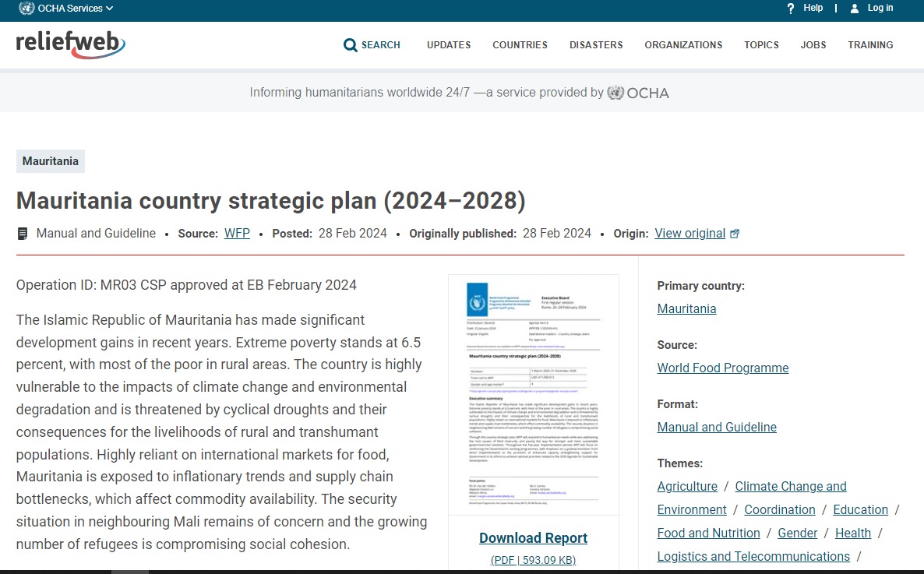Screen dimensions: 924x574
Task: Click the originally published date 28 Feb 2024
Action: tap(557, 234)
